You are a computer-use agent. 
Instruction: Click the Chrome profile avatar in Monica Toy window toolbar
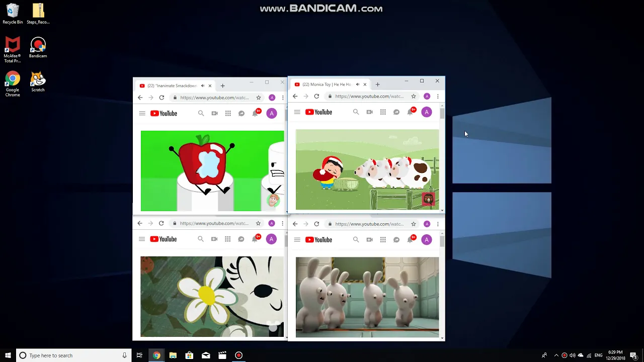427,96
